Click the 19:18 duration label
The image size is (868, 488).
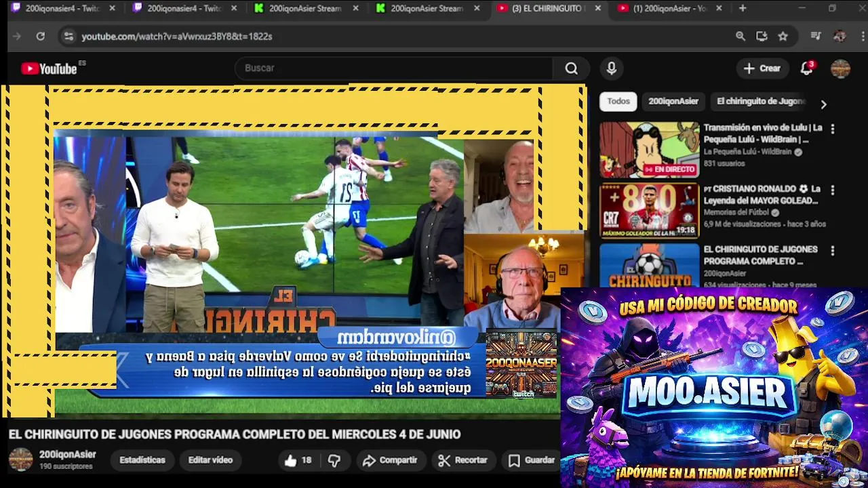tap(686, 230)
